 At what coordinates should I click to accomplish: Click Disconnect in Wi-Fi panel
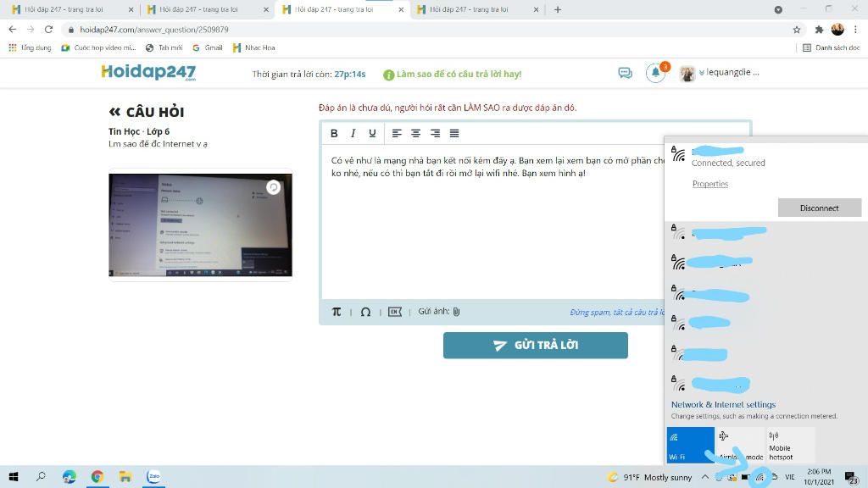[x=820, y=208]
